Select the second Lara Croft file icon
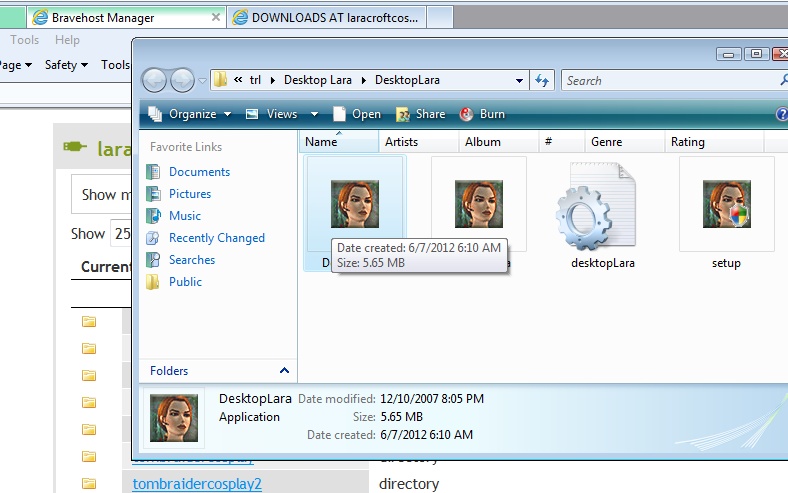Screen dimensions: 788x493 click(479, 204)
